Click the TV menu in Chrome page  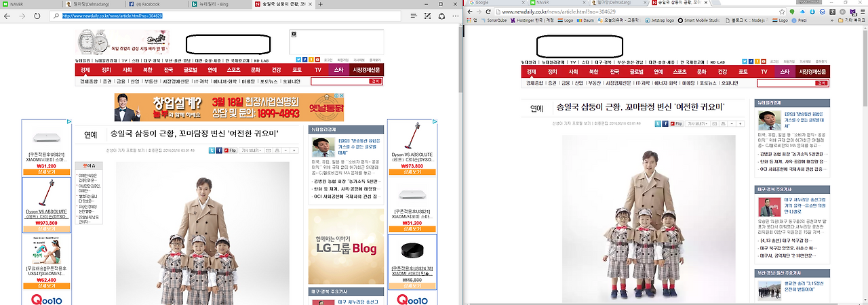pyautogui.click(x=764, y=70)
